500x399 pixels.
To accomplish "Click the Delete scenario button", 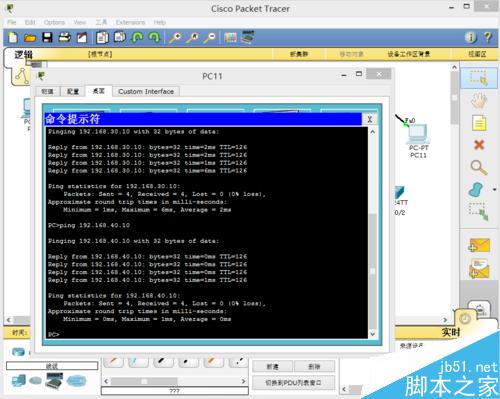I will coord(314,367).
